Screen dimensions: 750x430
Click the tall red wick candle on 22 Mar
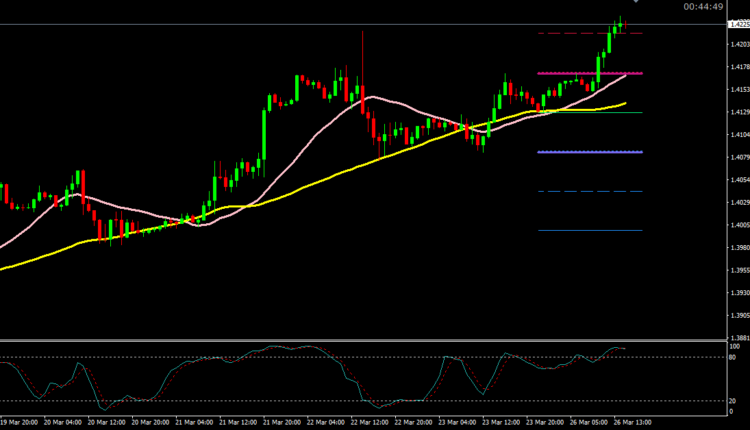[x=362, y=60]
